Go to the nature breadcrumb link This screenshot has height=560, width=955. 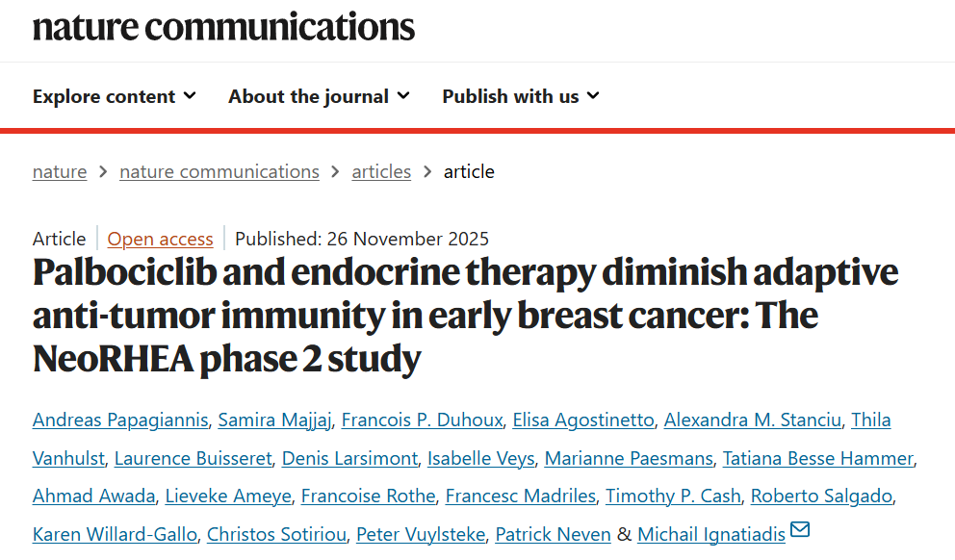pos(60,172)
